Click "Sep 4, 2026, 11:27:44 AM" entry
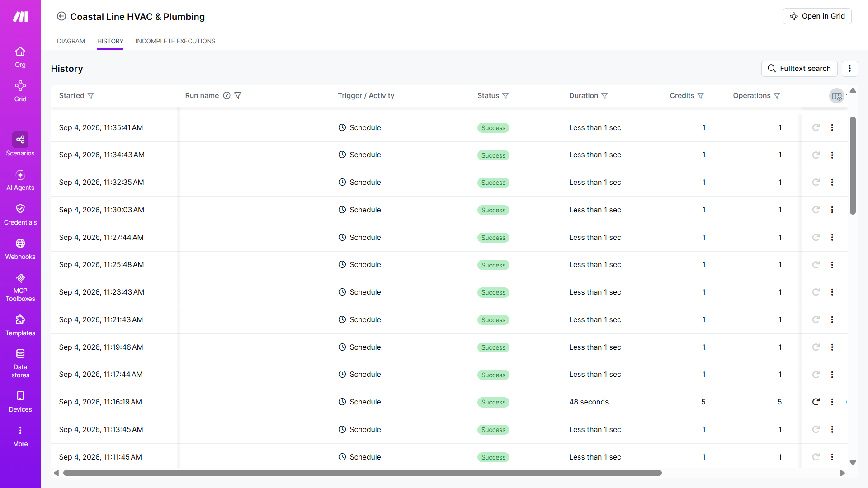The image size is (868, 488). pyautogui.click(x=101, y=237)
